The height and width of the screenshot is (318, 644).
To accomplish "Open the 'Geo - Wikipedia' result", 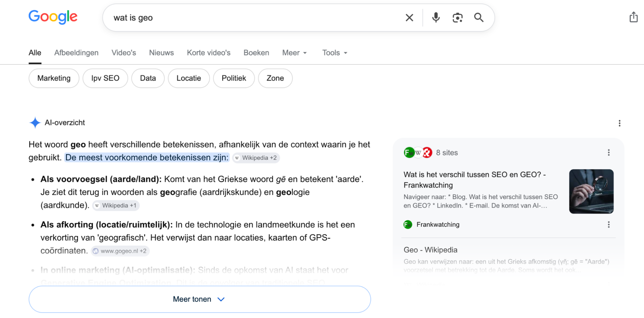I will 430,250.
